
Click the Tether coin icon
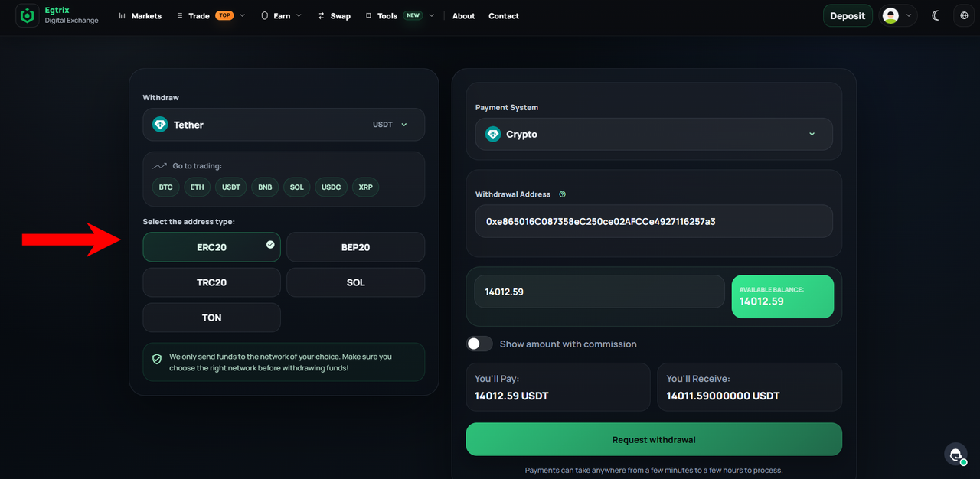pos(160,125)
